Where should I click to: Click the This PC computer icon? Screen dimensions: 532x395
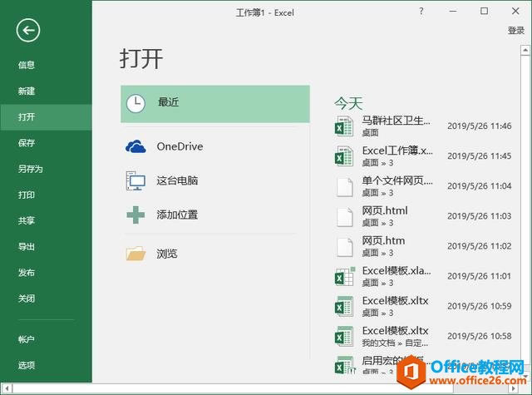click(x=135, y=180)
